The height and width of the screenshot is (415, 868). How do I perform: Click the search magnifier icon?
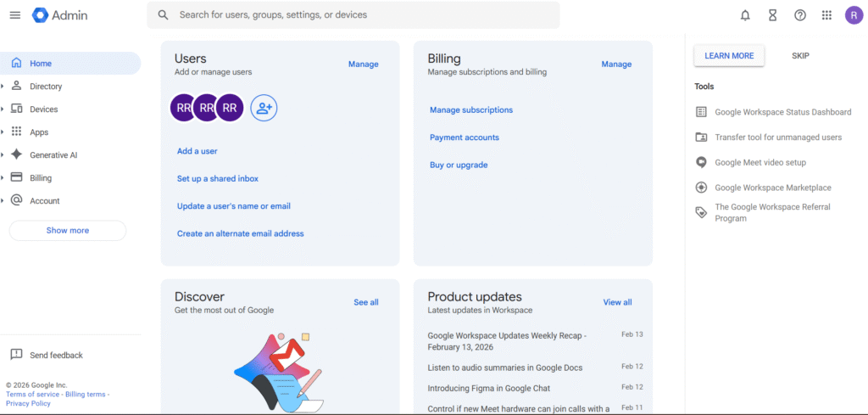click(163, 15)
